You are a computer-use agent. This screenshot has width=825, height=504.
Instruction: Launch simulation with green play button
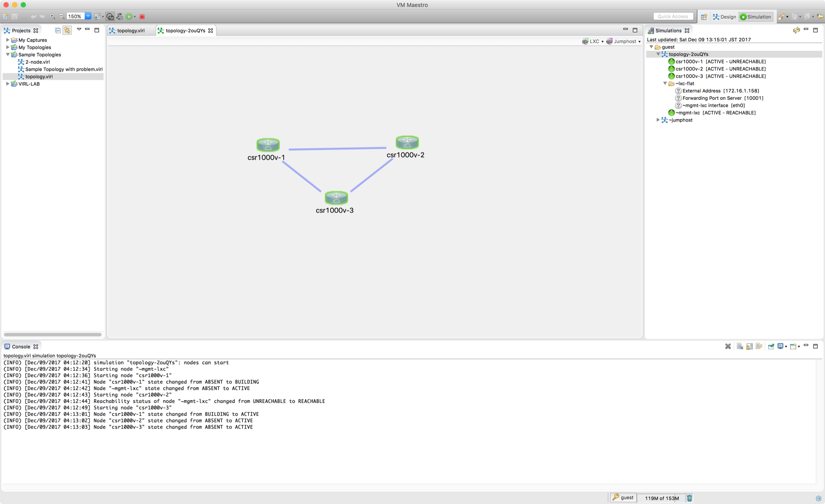point(129,17)
